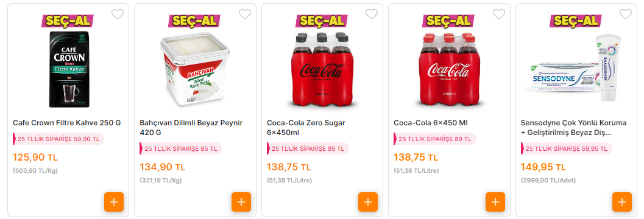
Task: Favorite the Cafe Crown Filtre Kahve product
Action: click(x=118, y=15)
